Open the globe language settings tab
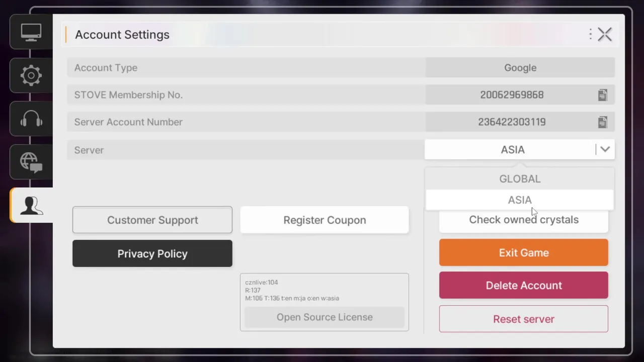644x362 pixels. (x=31, y=162)
